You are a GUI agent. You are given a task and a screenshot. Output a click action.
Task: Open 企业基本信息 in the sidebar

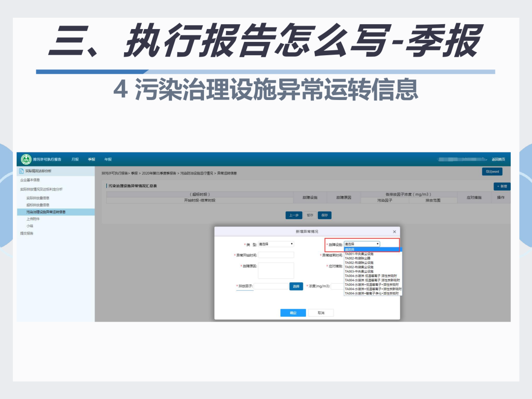(x=30, y=180)
